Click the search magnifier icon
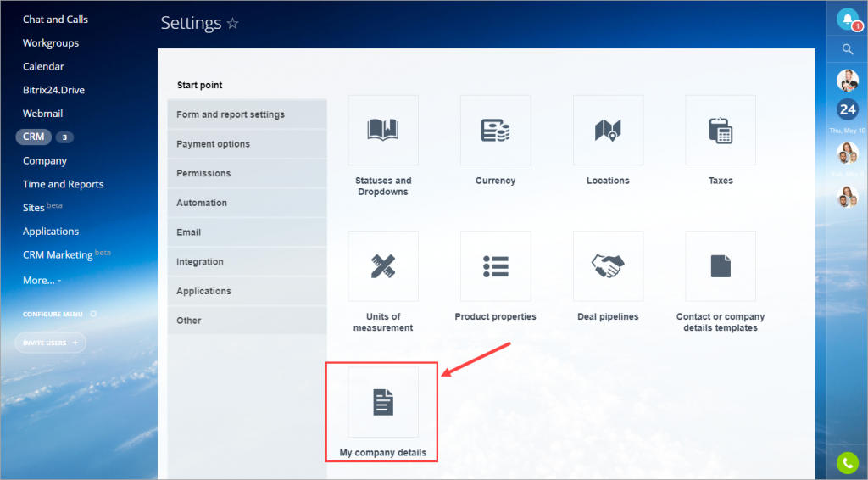This screenshot has width=868, height=480. 847,50
